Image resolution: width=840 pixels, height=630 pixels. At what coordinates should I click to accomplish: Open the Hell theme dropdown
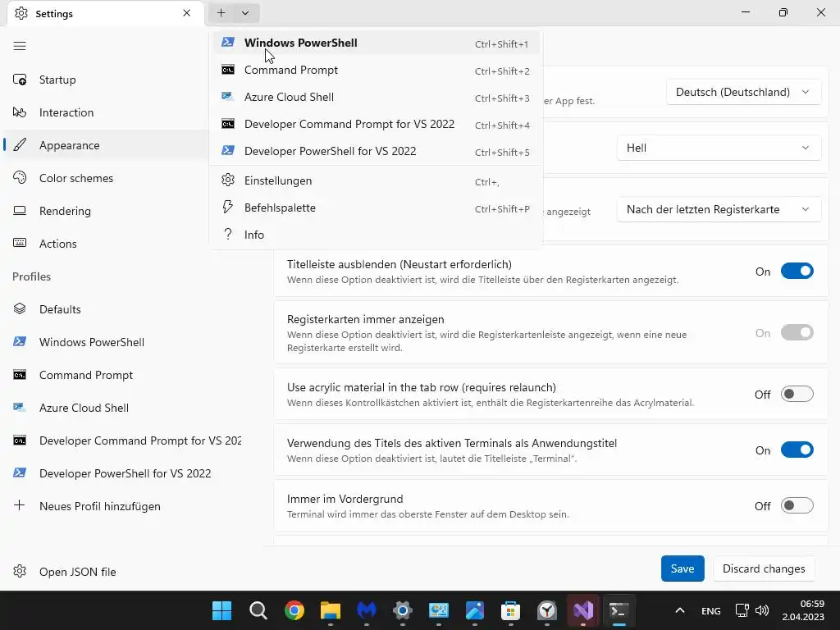pos(719,148)
